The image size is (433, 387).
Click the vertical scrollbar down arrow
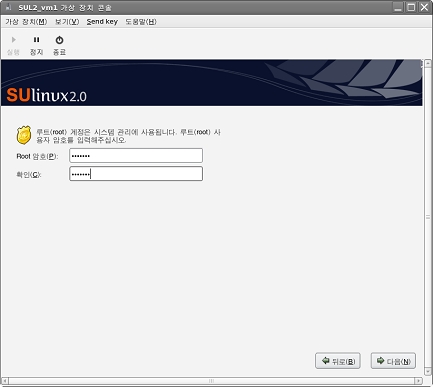pyautogui.click(x=428, y=371)
